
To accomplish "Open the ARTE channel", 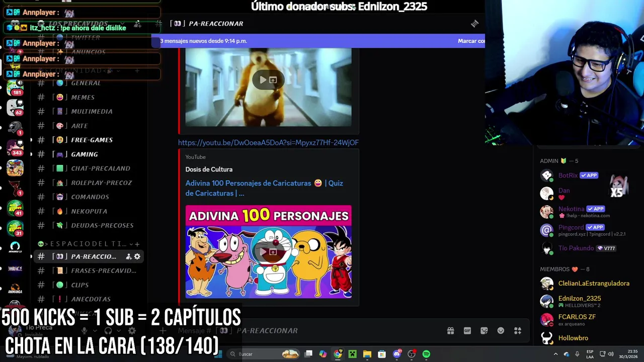I will point(89,126).
